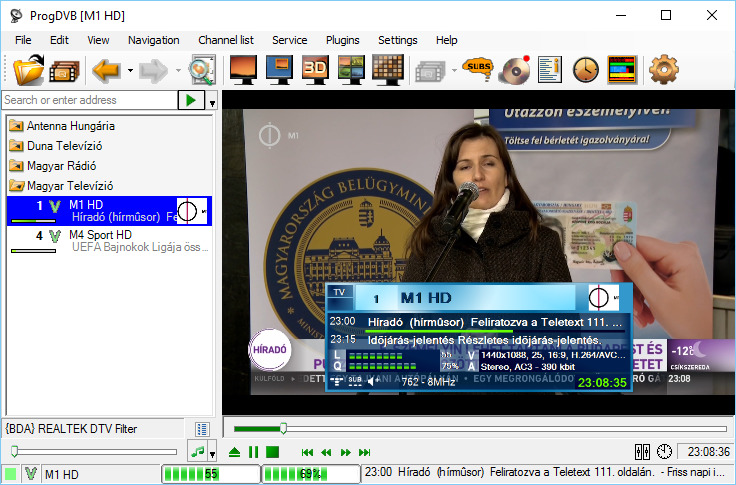The height and width of the screenshot is (485, 736).
Task: Expand the Magyar Rádió folder
Action: tap(53, 166)
